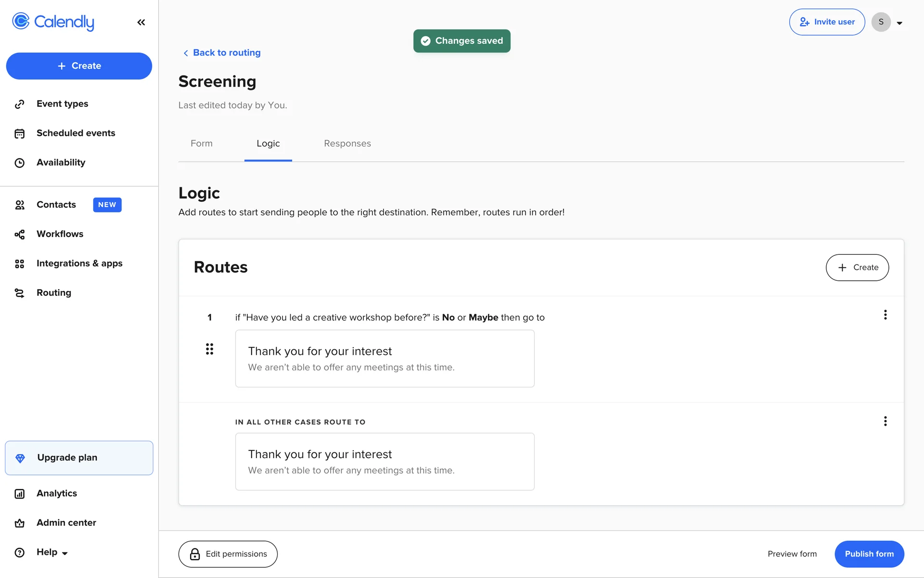Open Workflows via its sidebar icon
Viewport: 924px width, 578px height.
19,234
